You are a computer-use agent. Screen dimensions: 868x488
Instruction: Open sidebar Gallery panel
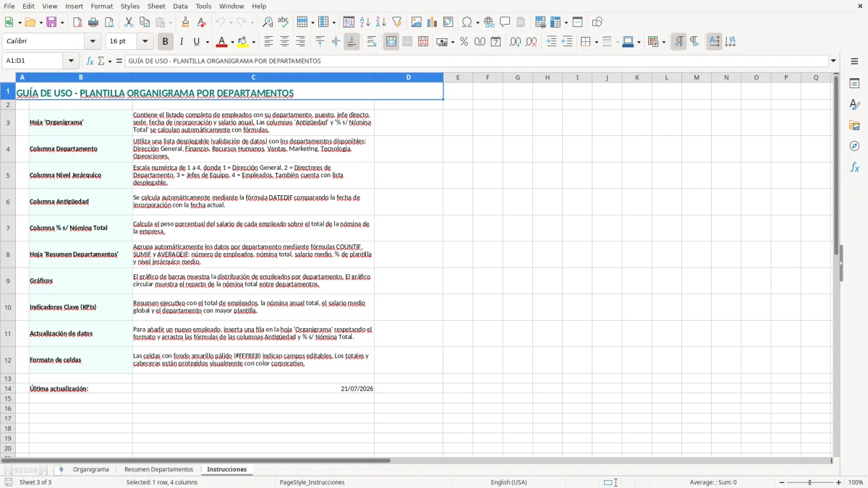tap(854, 126)
